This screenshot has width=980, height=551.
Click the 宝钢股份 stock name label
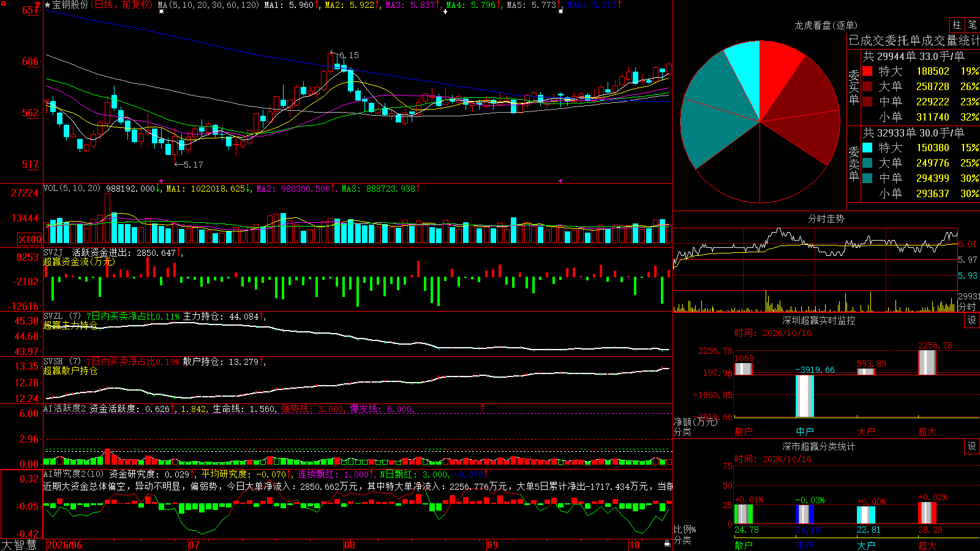[71, 5]
